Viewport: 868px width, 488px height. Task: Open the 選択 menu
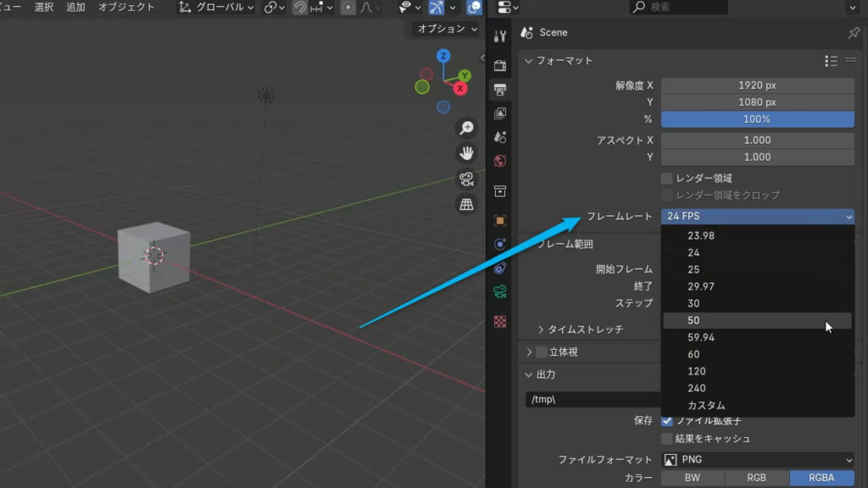[x=44, y=7]
